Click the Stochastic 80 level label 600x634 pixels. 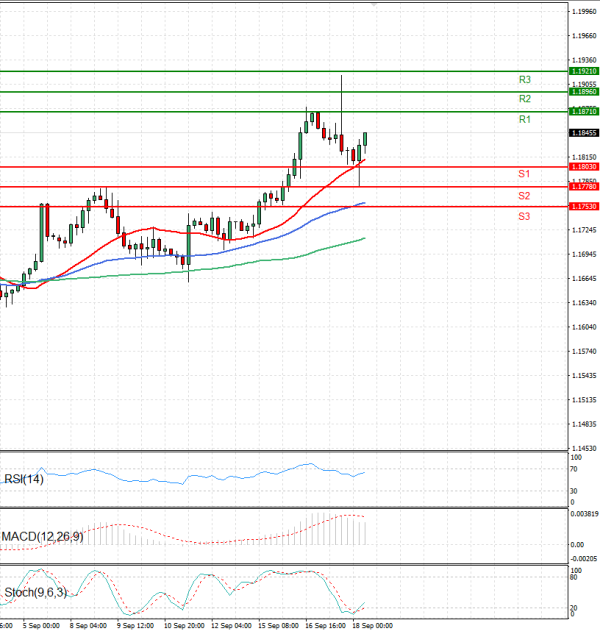pos(574,577)
